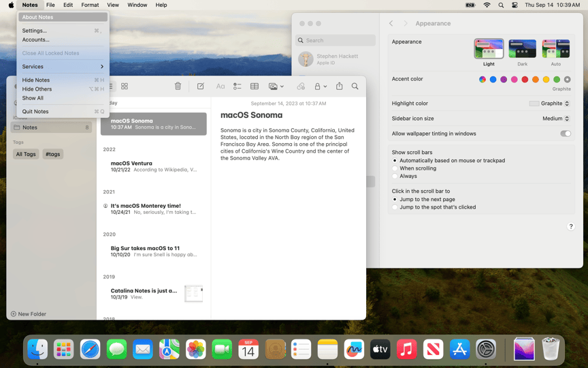The width and height of the screenshot is (588, 368).
Task: Open Calendar app in the Dock
Action: tap(248, 350)
